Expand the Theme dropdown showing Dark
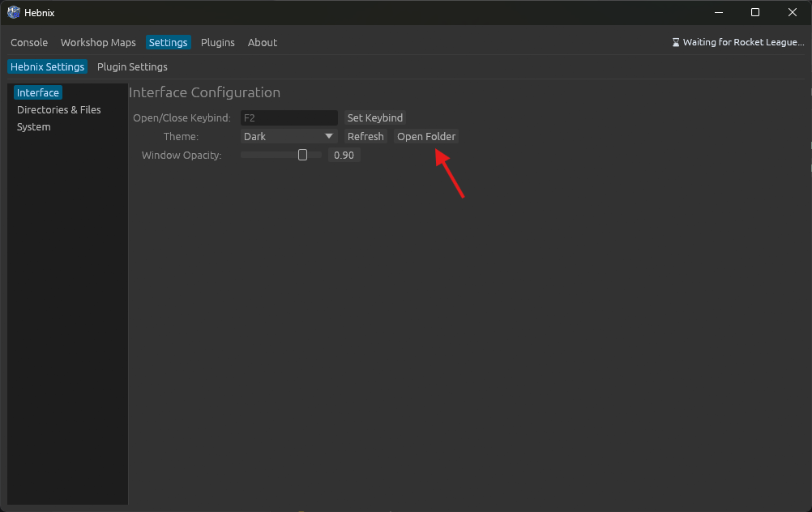This screenshot has width=812, height=512. [x=289, y=137]
